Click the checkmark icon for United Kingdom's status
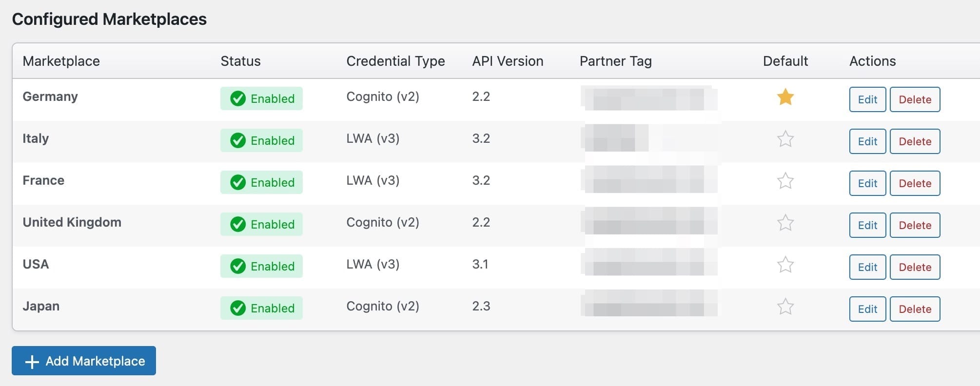 pyautogui.click(x=237, y=224)
